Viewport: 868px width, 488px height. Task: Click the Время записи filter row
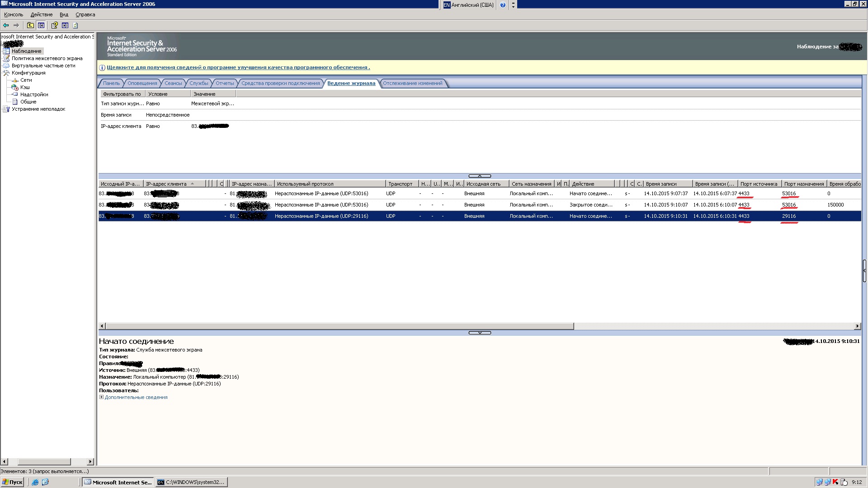[x=480, y=115]
